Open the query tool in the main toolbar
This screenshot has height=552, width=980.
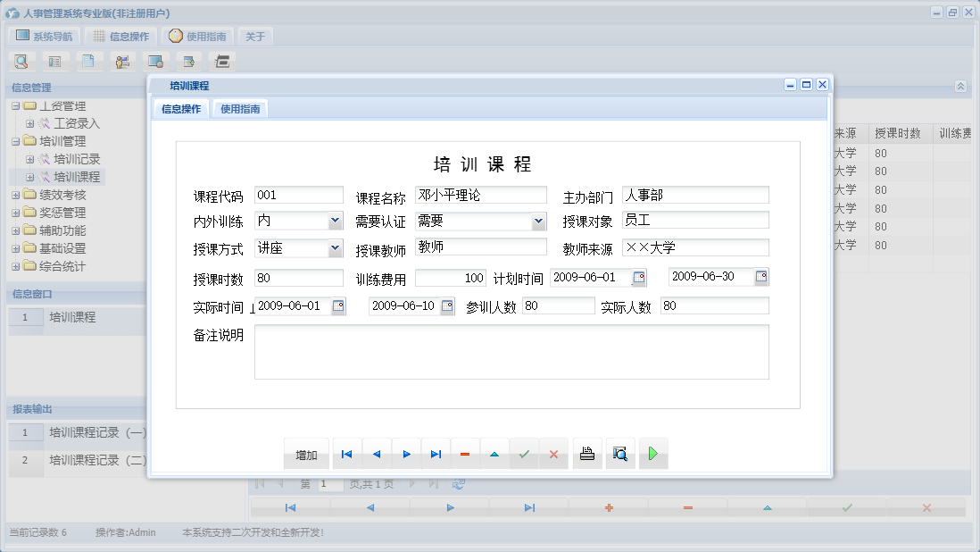coord(21,61)
